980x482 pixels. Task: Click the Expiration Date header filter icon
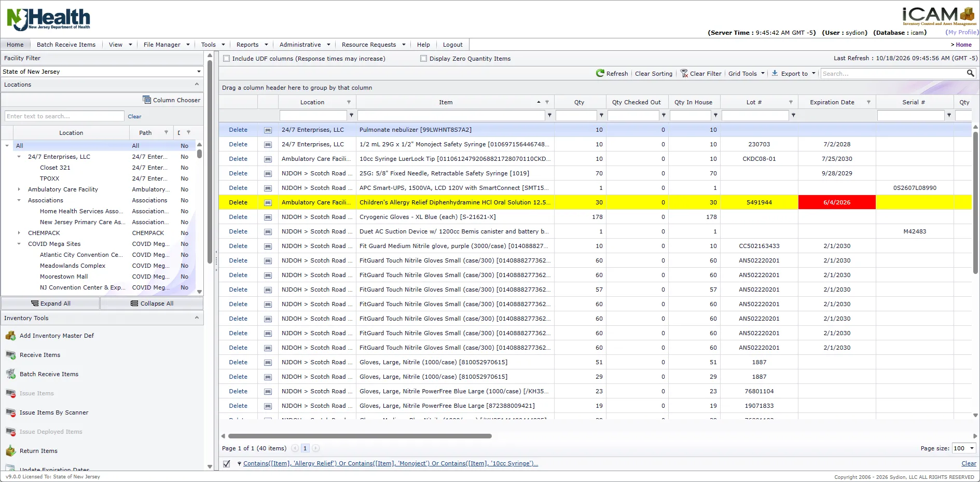[868, 102]
